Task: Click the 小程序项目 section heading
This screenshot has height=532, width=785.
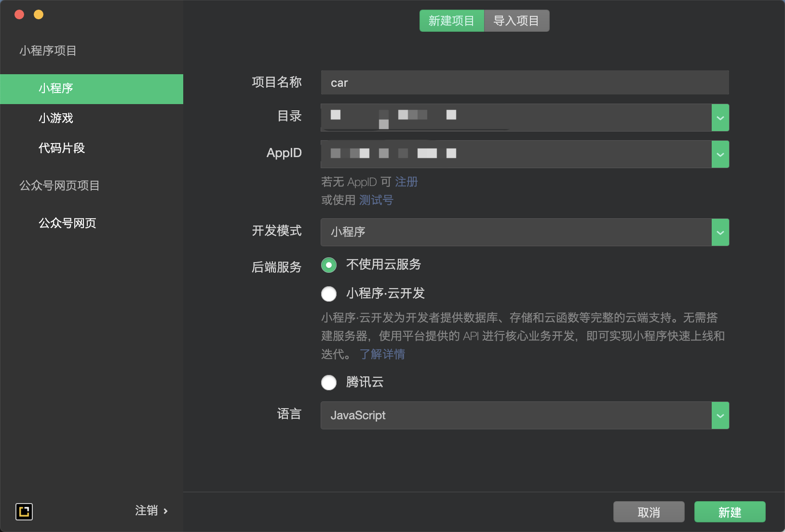Action: pyautogui.click(x=48, y=51)
